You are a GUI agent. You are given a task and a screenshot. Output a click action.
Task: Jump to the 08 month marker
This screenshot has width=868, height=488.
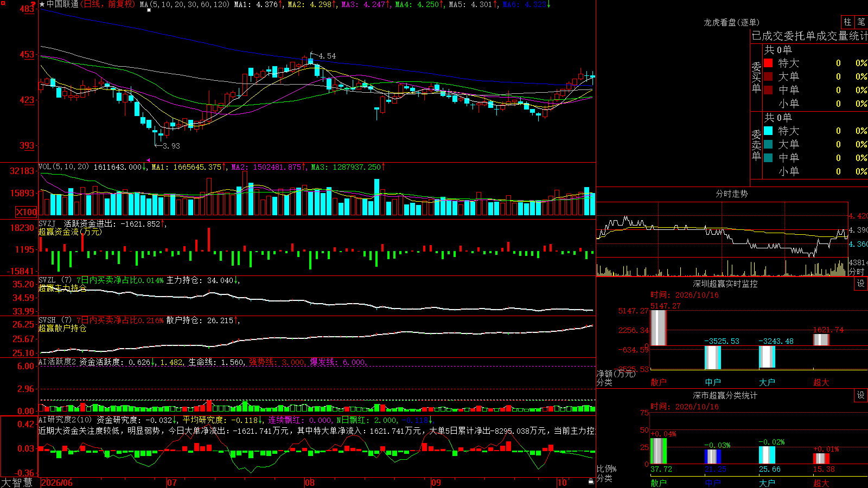(x=310, y=483)
